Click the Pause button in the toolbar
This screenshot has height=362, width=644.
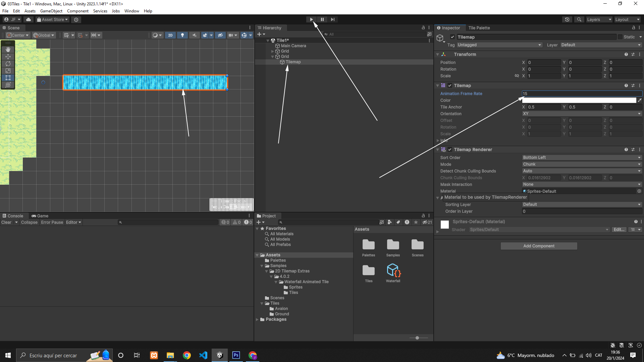322,19
